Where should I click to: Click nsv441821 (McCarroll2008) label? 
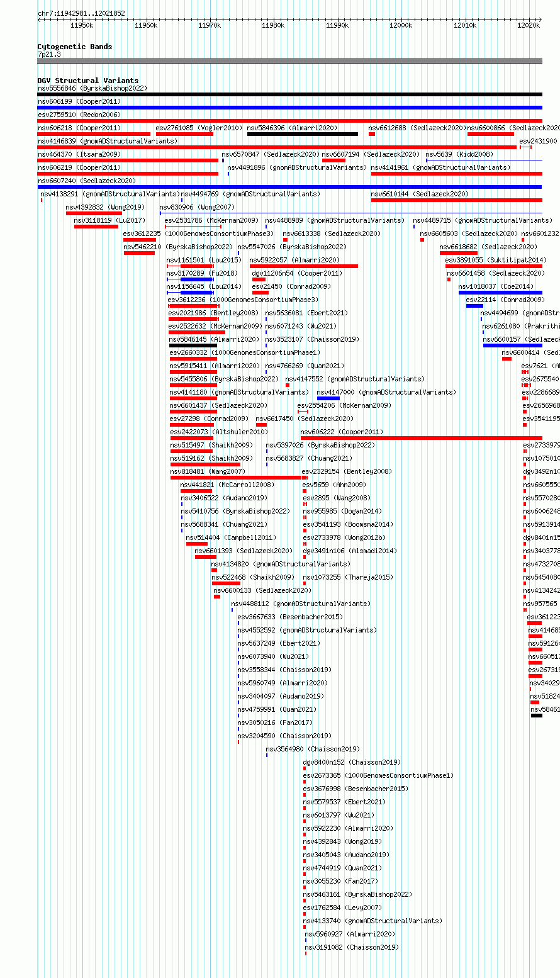point(227,485)
